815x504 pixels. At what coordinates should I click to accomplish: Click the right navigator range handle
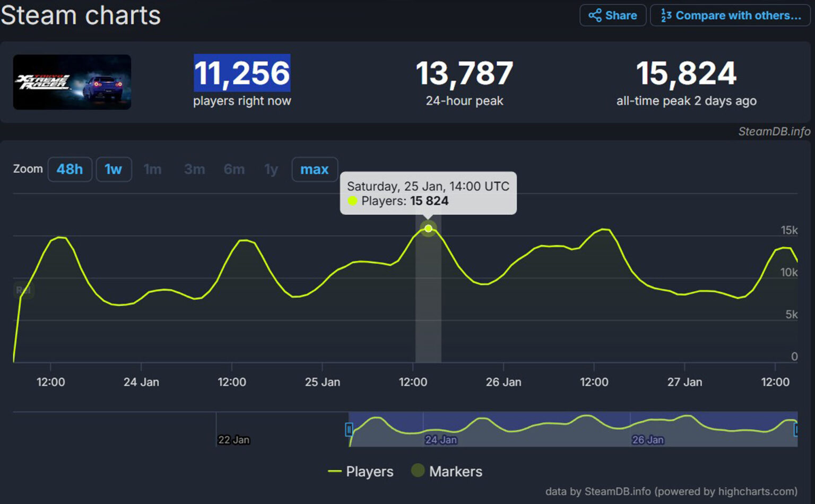795,429
